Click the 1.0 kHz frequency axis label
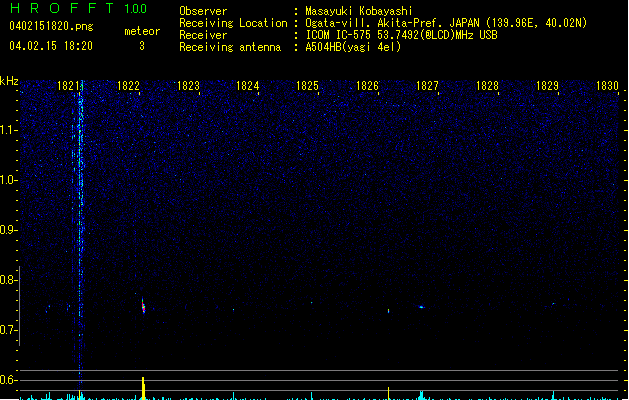Screen dimensions: 629x400 point(9,180)
